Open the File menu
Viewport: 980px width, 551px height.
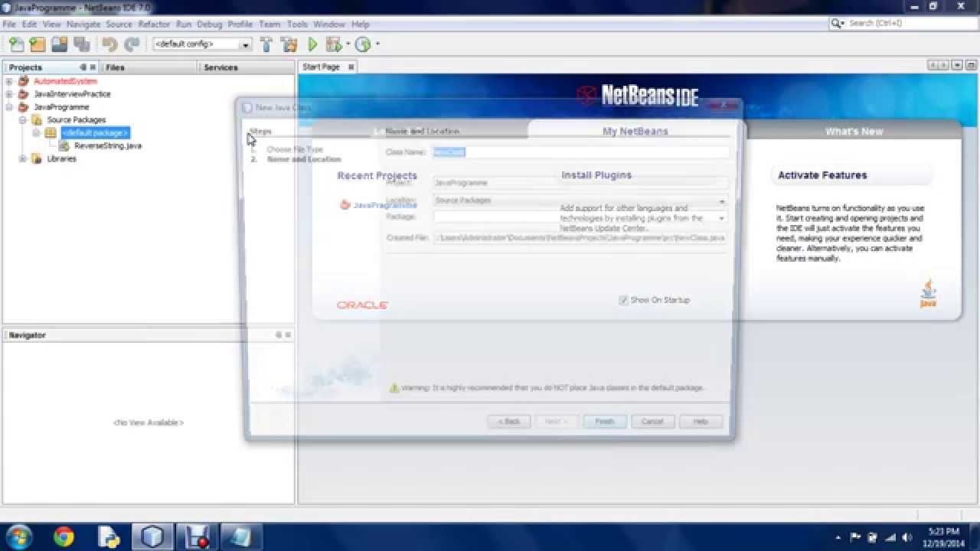9,24
